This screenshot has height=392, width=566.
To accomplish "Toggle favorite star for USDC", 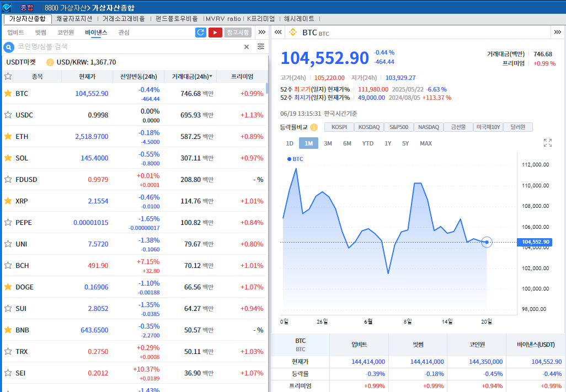I will point(8,115).
